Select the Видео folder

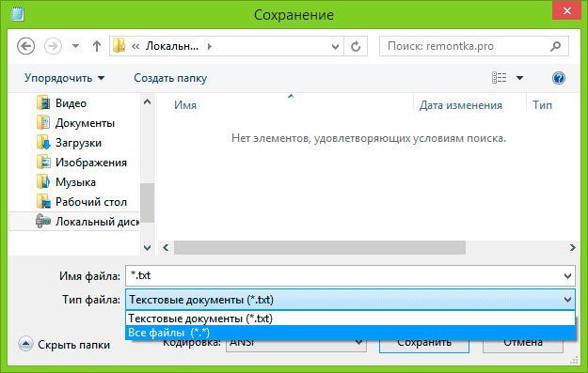(x=71, y=103)
